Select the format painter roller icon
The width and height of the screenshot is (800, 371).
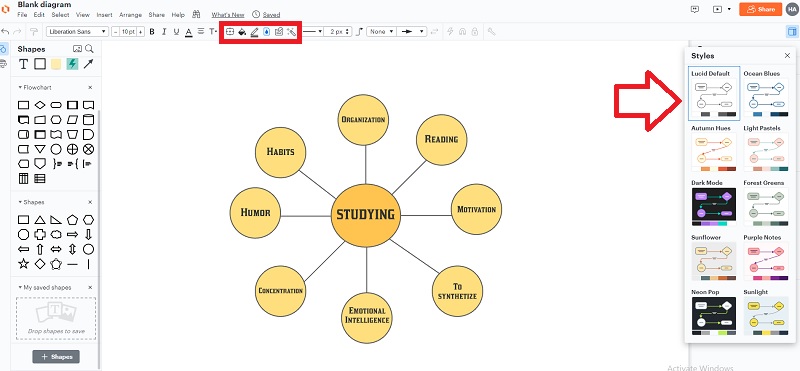tap(34, 32)
